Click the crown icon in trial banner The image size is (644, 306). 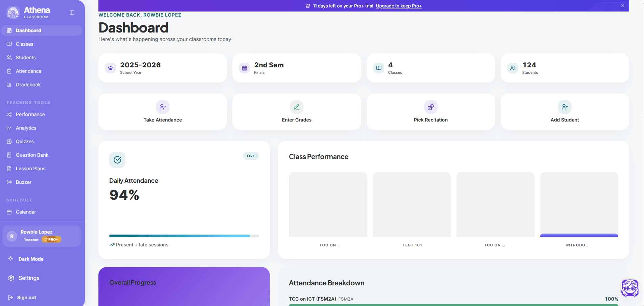click(x=308, y=6)
